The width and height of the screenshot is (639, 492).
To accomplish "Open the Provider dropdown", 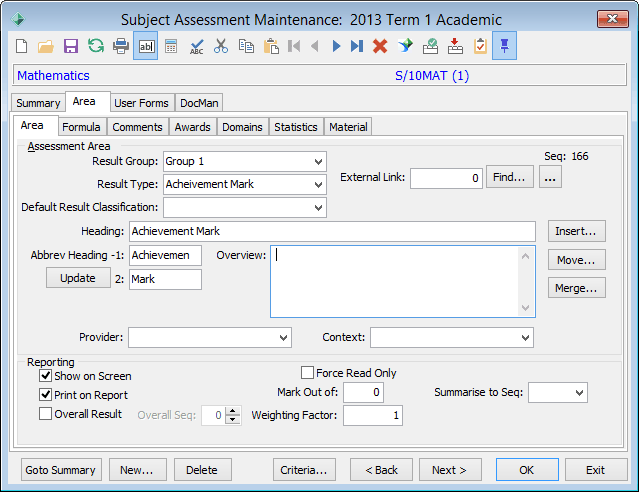I will tap(283, 338).
